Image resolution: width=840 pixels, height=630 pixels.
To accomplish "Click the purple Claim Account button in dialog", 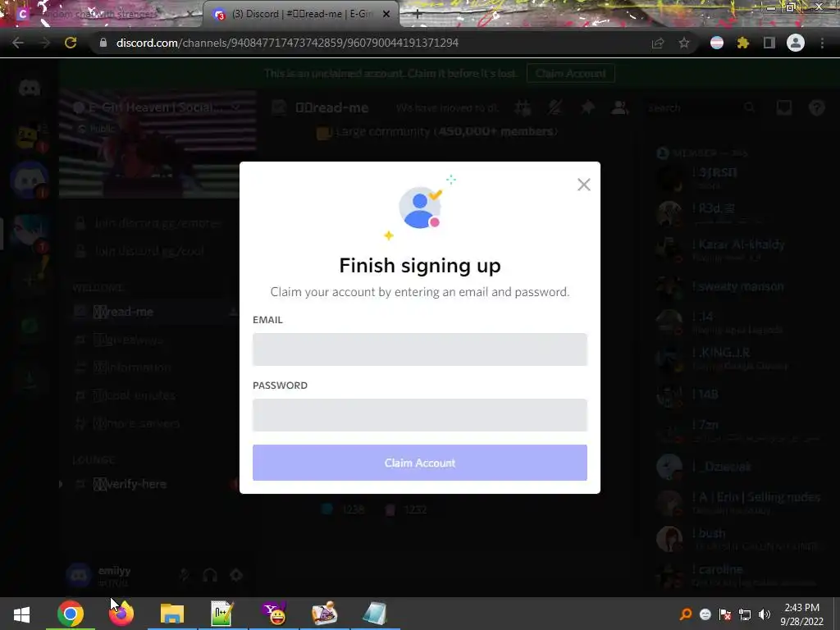I will point(420,463).
